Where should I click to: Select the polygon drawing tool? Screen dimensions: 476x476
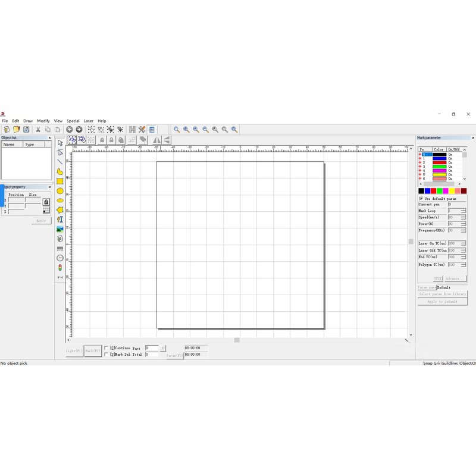point(60,210)
